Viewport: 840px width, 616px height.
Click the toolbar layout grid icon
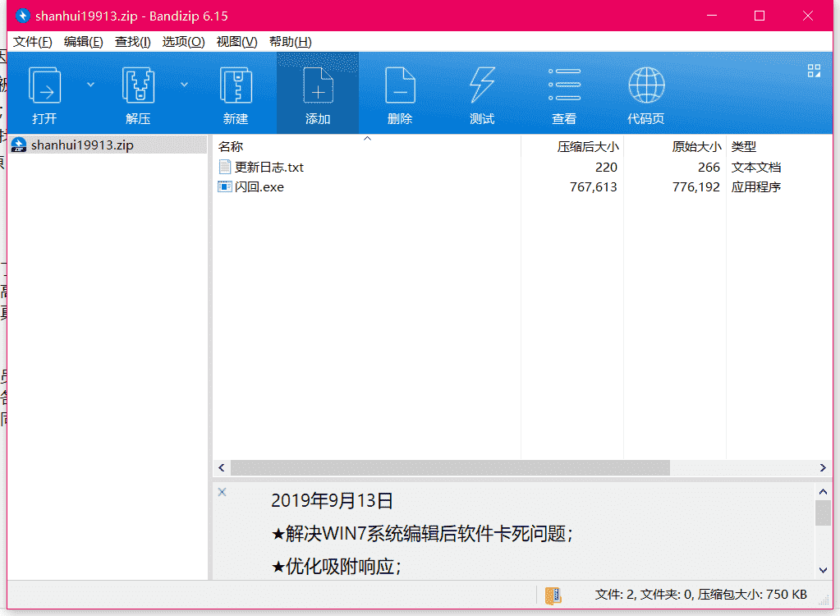(x=814, y=71)
